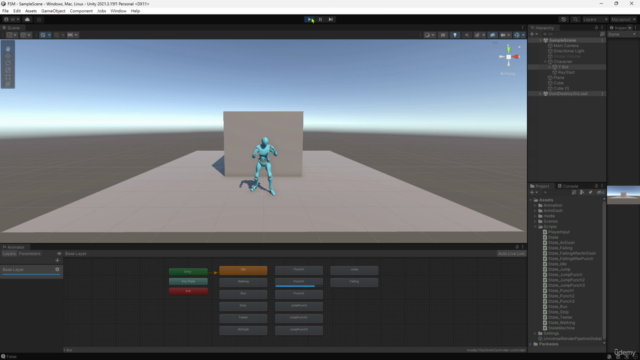The height and width of the screenshot is (360, 640).
Task: Select the Rotate tool in the Scene toolbar
Action: (x=8, y=63)
